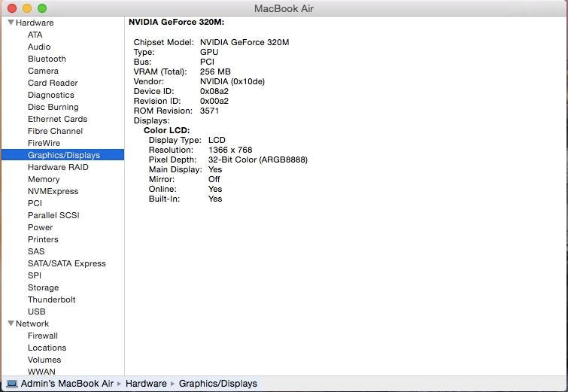Select Audio in the sidebar
This screenshot has width=568, height=392.
tap(39, 47)
